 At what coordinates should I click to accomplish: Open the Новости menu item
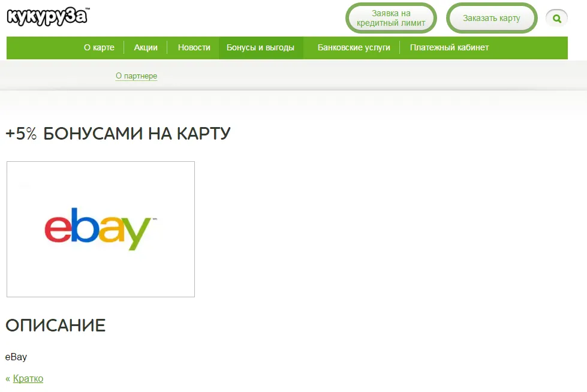(x=194, y=47)
